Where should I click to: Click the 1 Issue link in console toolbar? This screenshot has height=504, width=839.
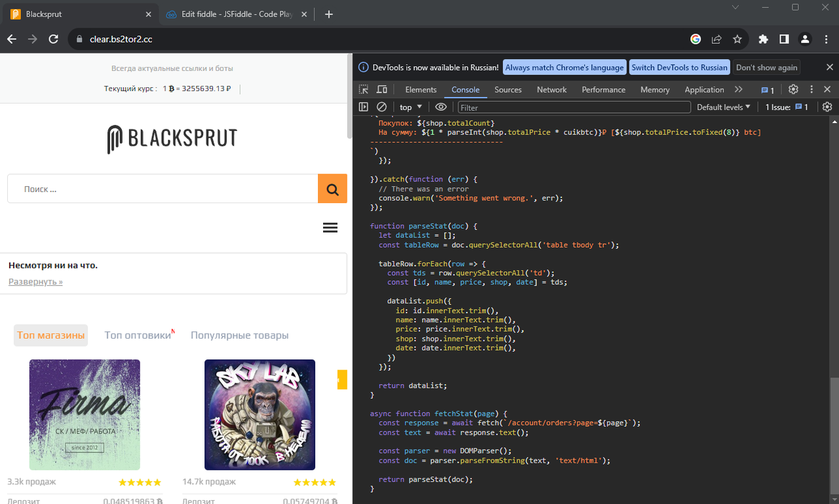point(787,107)
